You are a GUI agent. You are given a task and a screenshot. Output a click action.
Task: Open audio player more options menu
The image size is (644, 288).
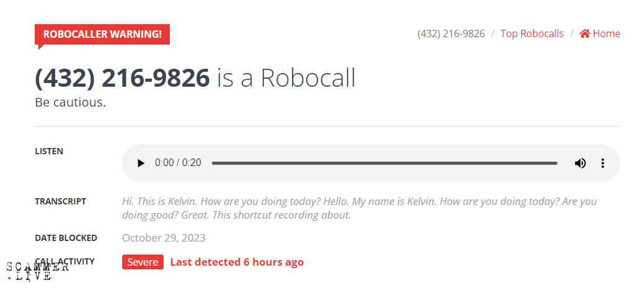[602, 163]
